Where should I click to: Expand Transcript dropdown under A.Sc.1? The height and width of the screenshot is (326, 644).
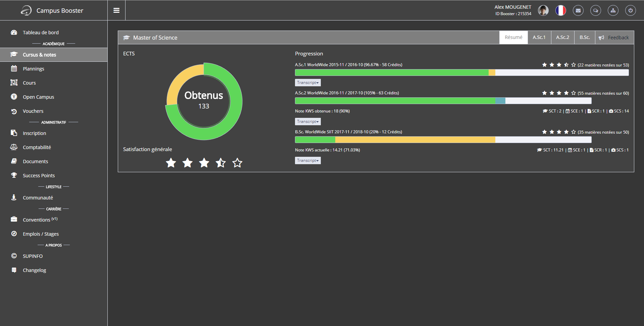coord(308,83)
